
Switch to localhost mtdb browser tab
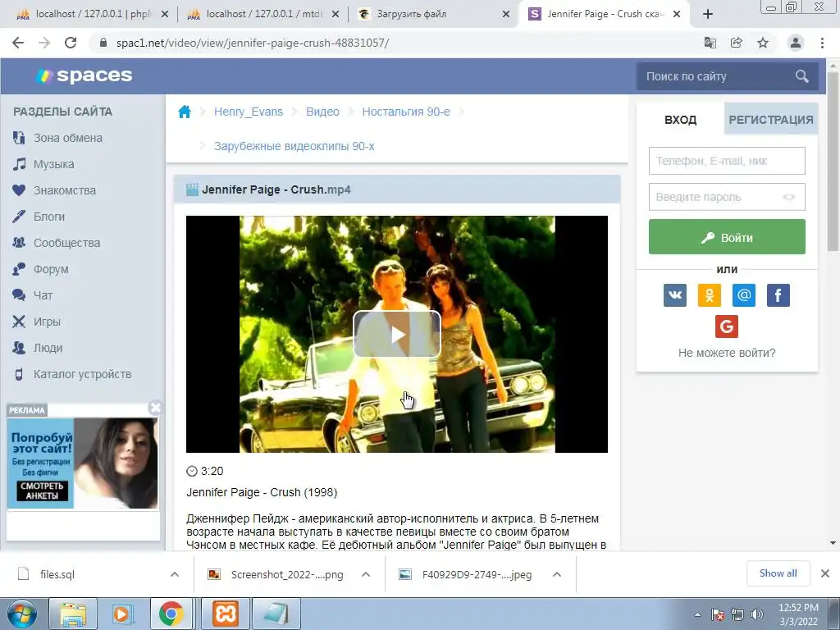(262, 15)
